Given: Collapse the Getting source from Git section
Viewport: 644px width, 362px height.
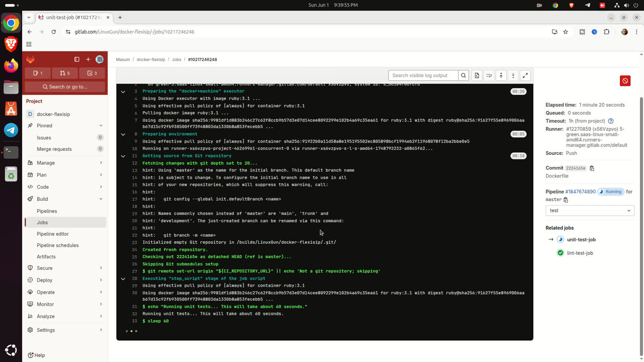Looking at the screenshot, I should [123, 156].
